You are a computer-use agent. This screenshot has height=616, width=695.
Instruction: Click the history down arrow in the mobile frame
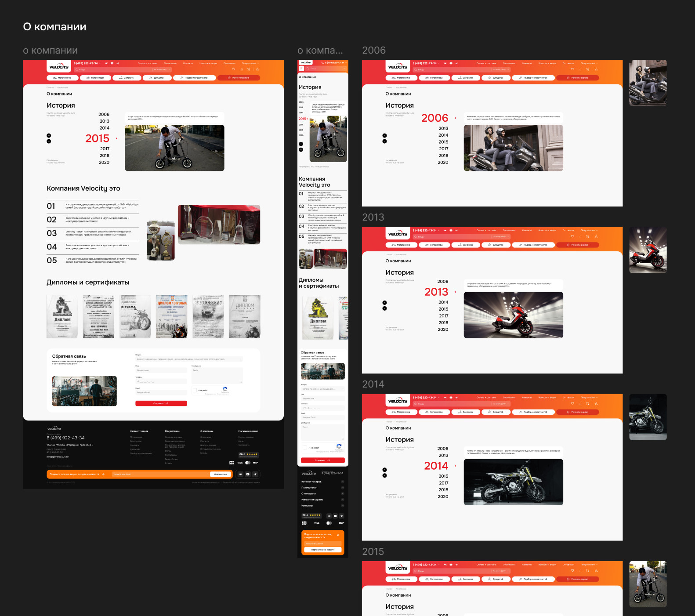click(301, 150)
